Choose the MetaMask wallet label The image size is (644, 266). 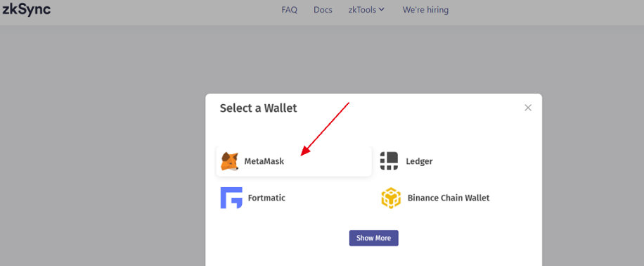pos(264,162)
